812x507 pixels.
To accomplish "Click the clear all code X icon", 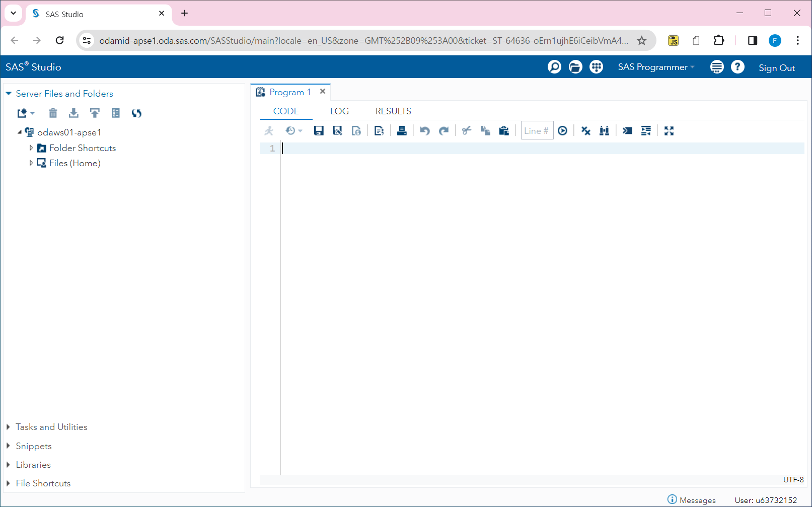I will [585, 131].
